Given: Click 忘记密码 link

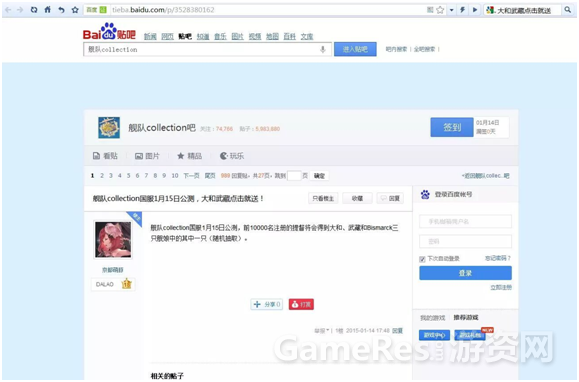Looking at the screenshot, I should [x=498, y=258].
